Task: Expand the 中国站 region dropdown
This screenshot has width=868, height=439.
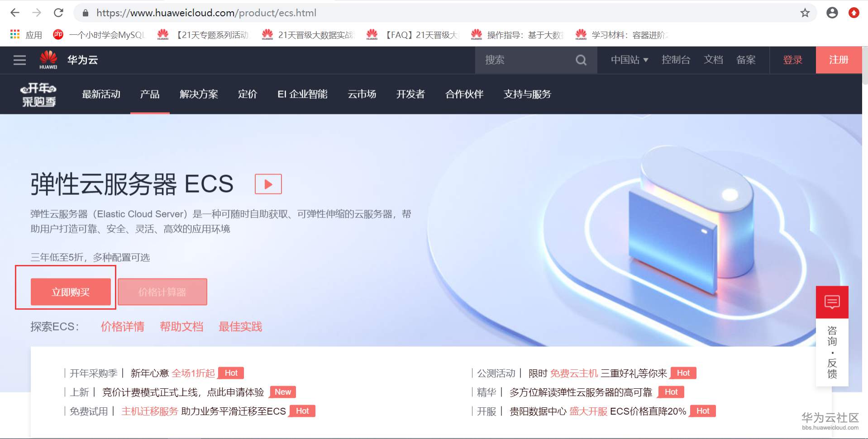Action: [630, 60]
